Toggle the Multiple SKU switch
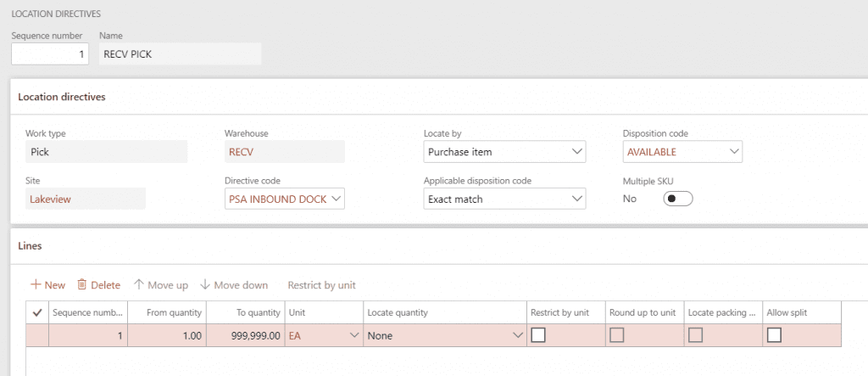This screenshot has width=868, height=376. 679,199
